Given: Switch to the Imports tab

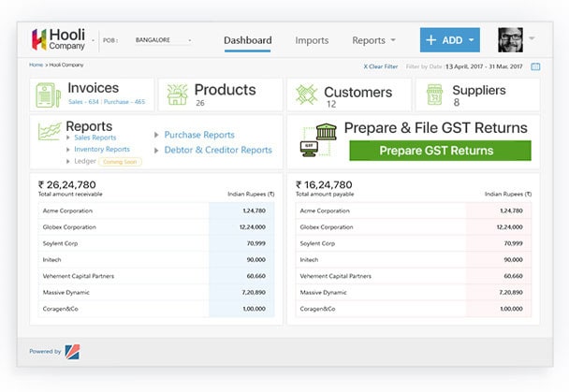Looking at the screenshot, I should click(312, 40).
